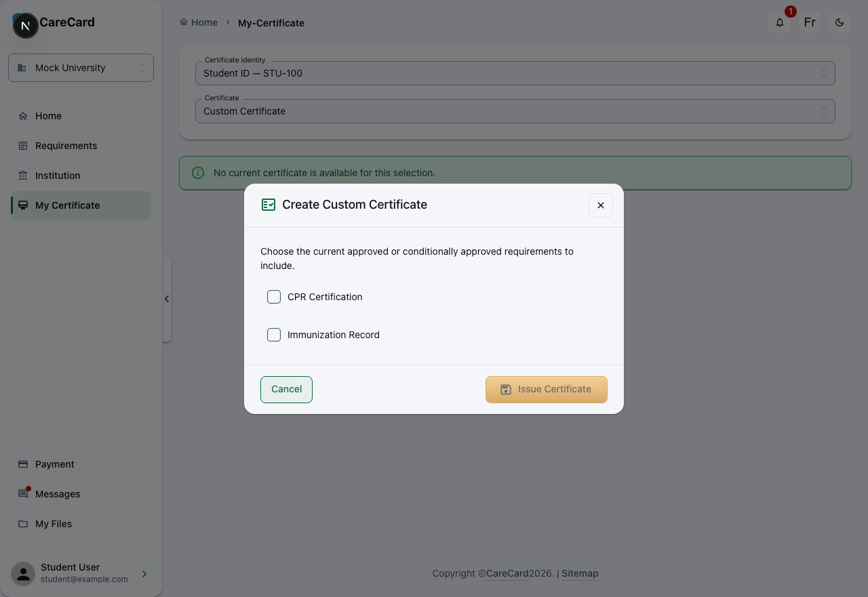
Task: Switch language with the Fr button
Action: click(810, 22)
